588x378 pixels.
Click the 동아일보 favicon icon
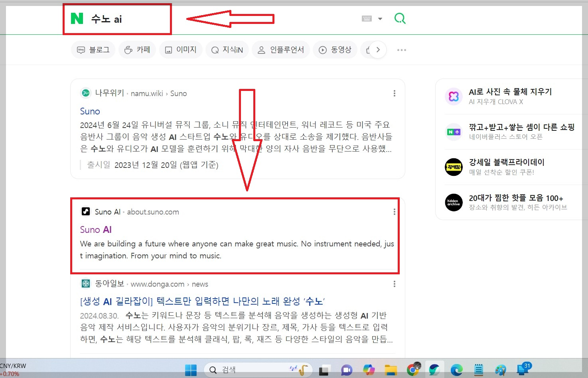pos(86,283)
